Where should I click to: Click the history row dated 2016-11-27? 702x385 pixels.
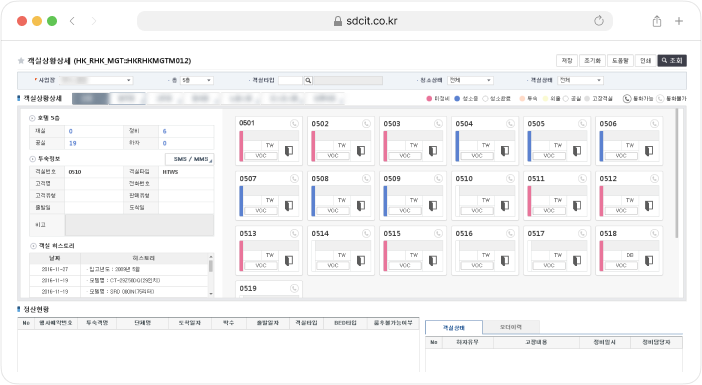point(119,269)
